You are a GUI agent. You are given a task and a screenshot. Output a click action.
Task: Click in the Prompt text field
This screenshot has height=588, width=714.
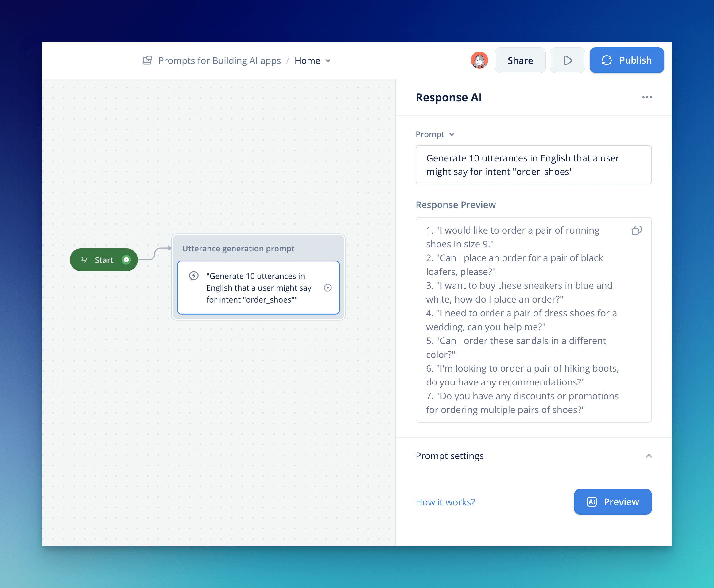tap(533, 165)
